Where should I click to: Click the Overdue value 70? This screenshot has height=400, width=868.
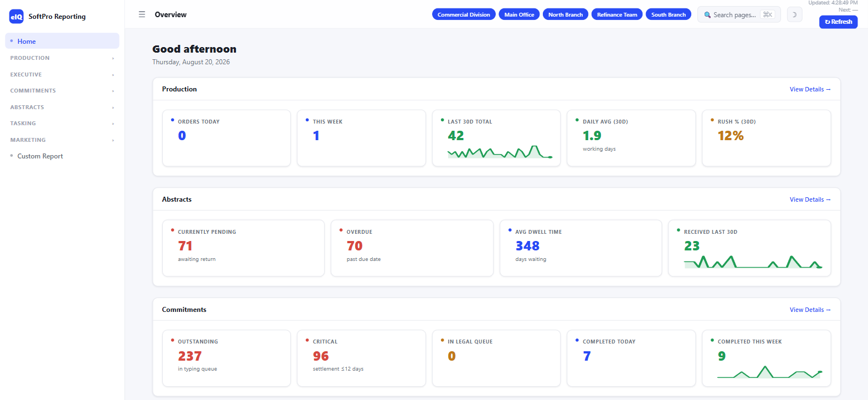coord(355,245)
